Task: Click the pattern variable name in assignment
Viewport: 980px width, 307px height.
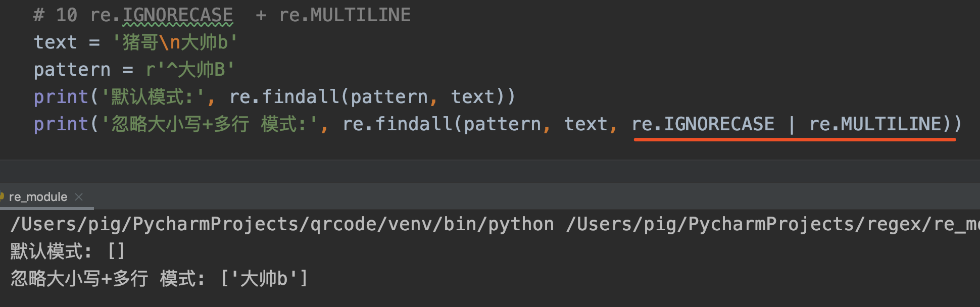Action: point(72,70)
